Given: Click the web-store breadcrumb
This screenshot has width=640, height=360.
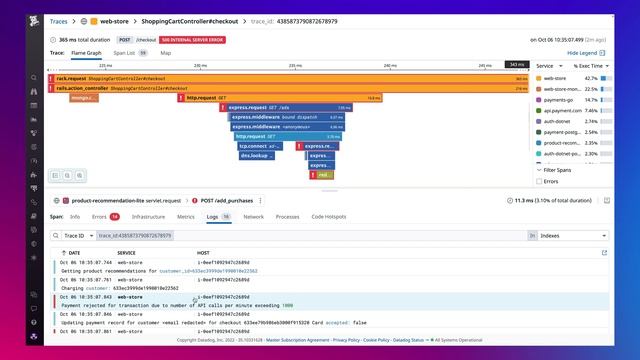Looking at the screenshot, I should pos(114,21).
